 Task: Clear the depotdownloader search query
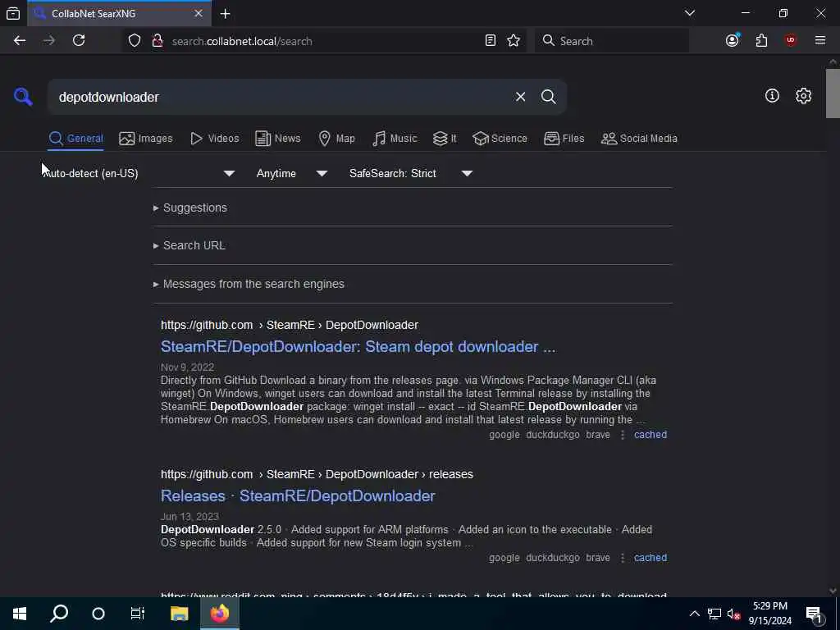520,97
